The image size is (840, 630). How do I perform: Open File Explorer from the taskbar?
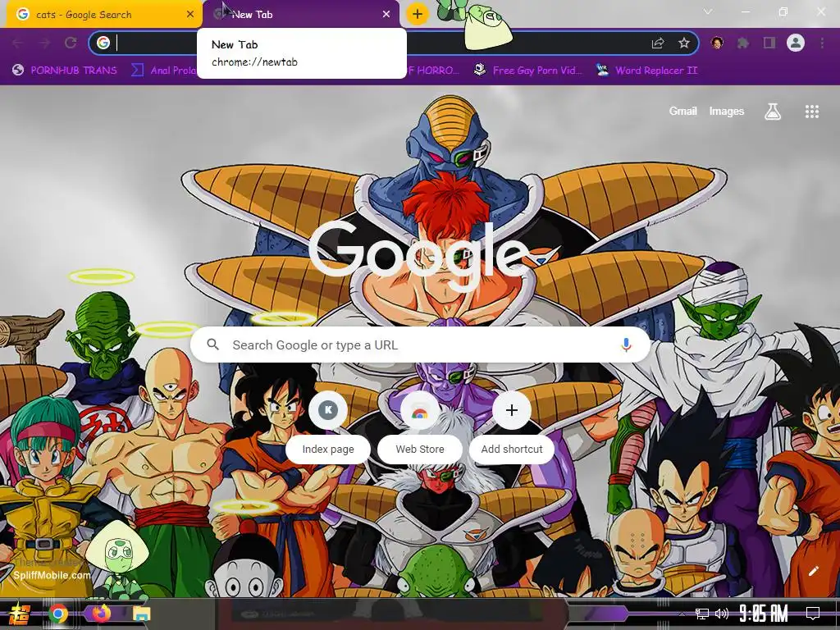click(x=142, y=614)
